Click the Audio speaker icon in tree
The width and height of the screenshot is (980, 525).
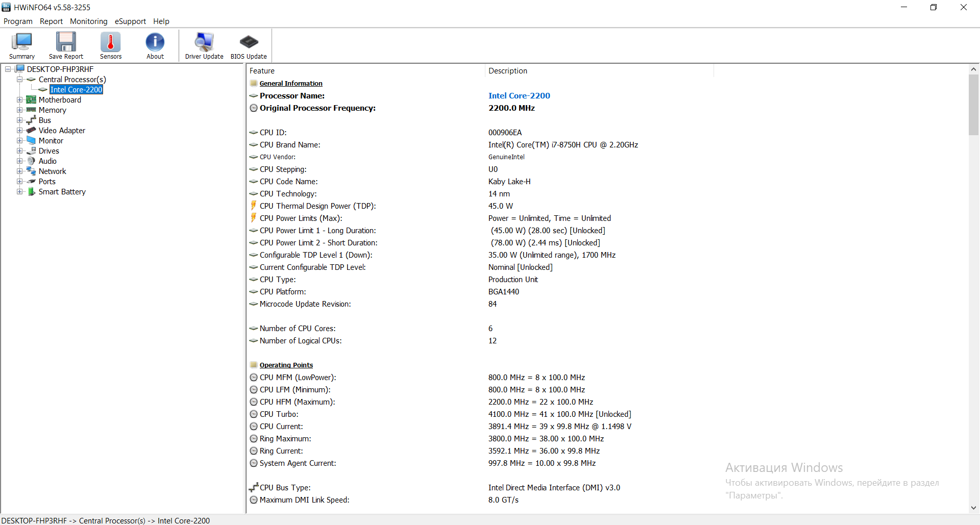point(31,161)
